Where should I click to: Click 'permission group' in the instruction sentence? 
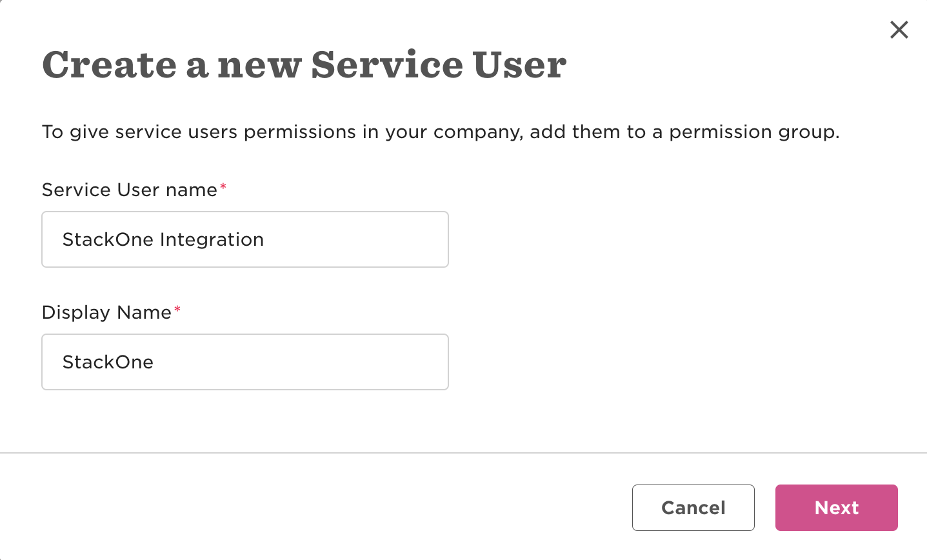753,132
